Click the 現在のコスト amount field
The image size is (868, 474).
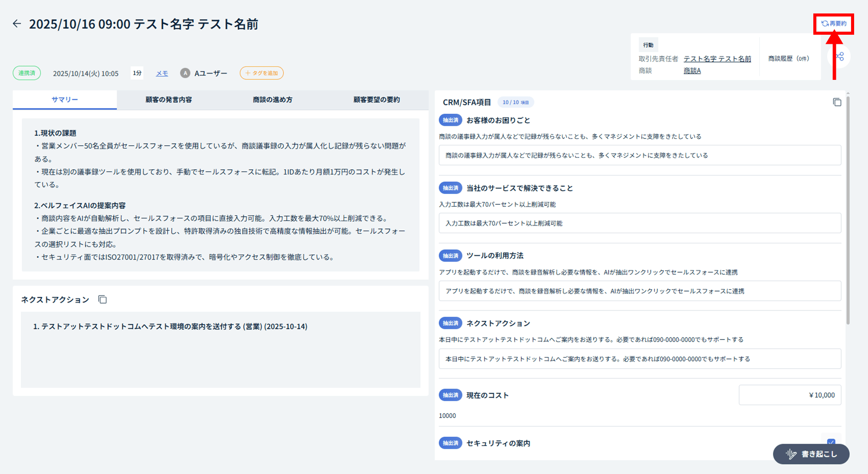(789, 395)
